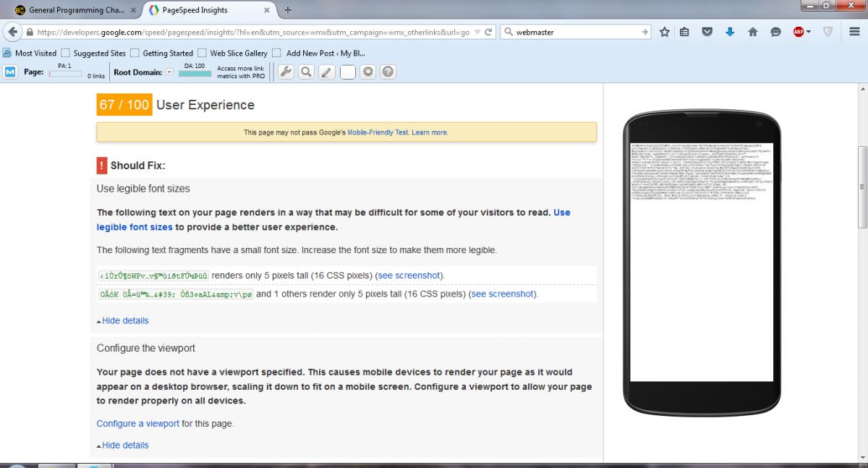Open the MozBar wrench tools icon
The height and width of the screenshot is (468, 868).
coord(286,72)
